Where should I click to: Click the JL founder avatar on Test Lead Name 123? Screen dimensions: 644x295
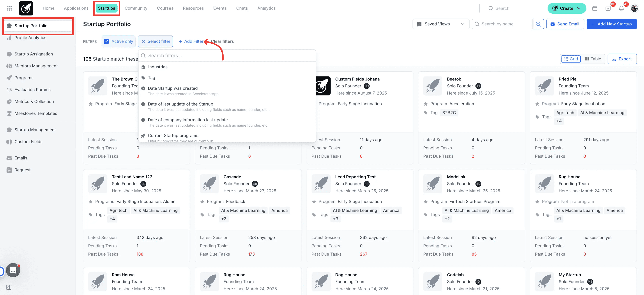pos(143,184)
